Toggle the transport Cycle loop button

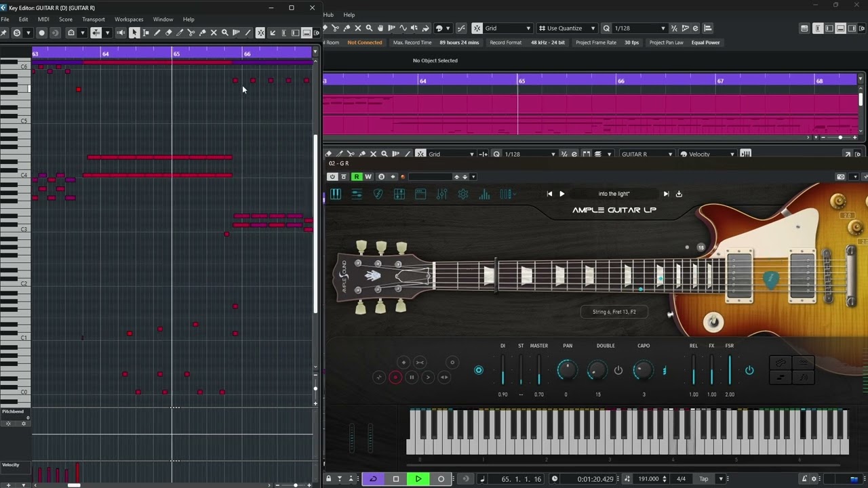(373, 479)
